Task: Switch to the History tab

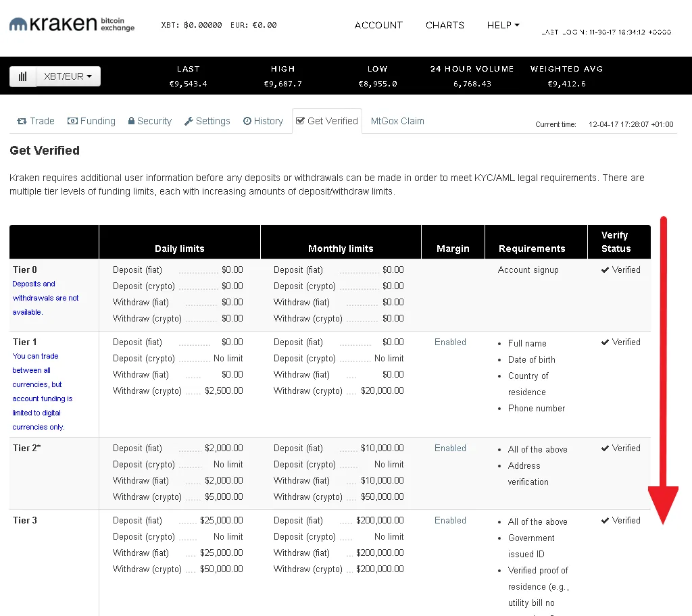Action: (x=263, y=121)
